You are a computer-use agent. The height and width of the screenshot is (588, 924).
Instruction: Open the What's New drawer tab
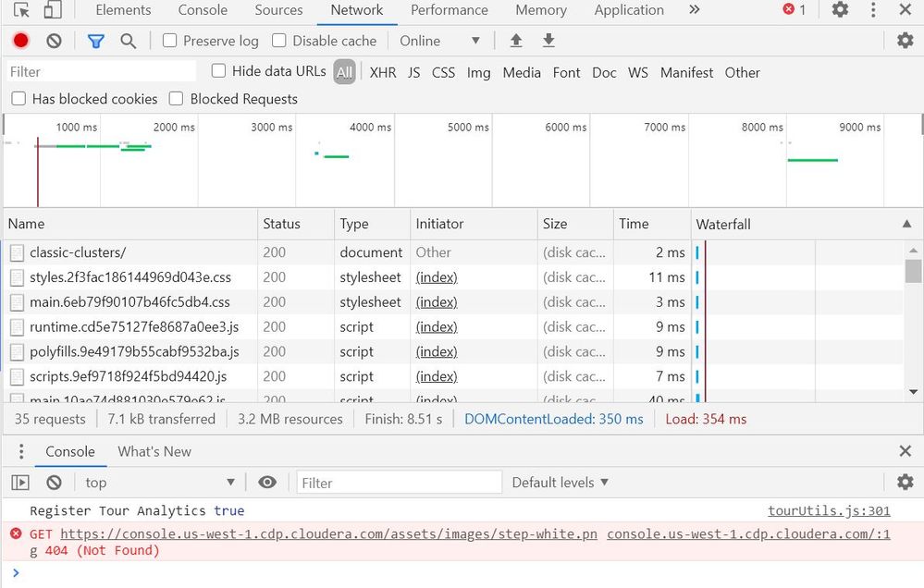154,451
